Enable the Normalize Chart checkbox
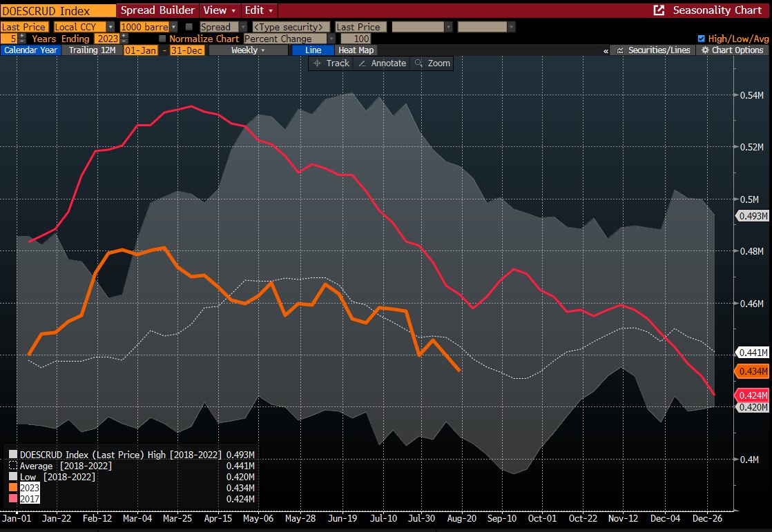The width and height of the screenshot is (772, 532). tap(163, 39)
